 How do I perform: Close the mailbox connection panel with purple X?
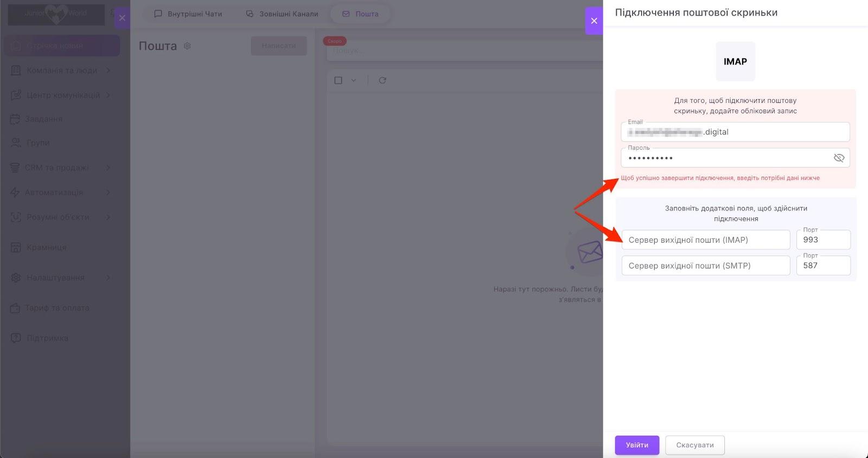(594, 21)
